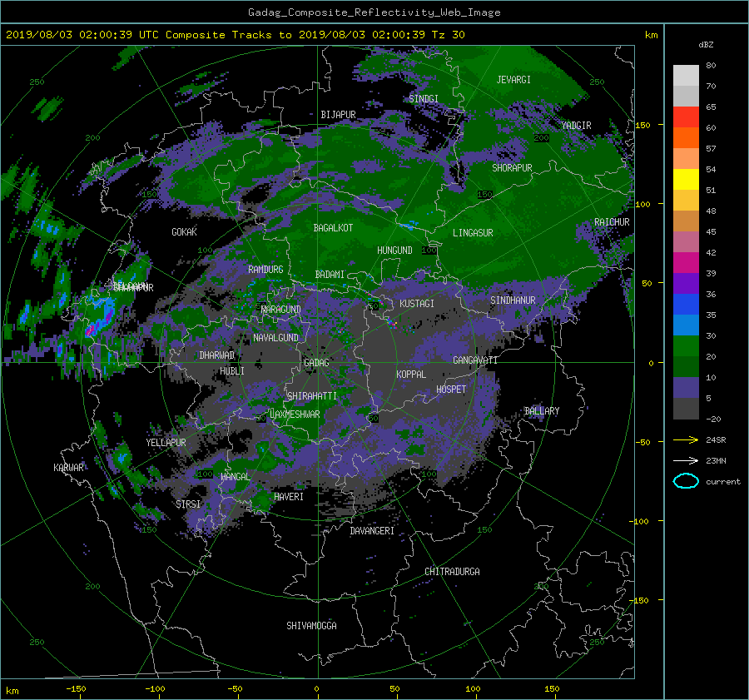Click the BADAMI city label
Viewport: 749px width, 700px height.
click(330, 275)
